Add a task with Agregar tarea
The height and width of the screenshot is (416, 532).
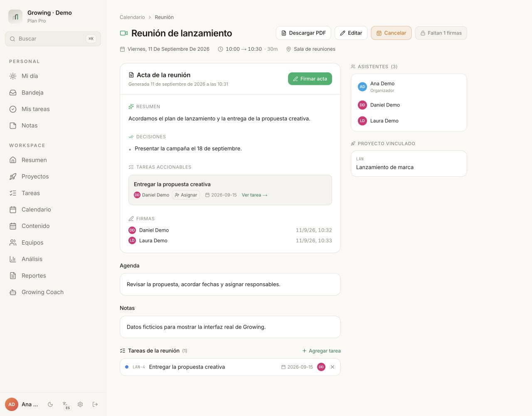[321, 351]
